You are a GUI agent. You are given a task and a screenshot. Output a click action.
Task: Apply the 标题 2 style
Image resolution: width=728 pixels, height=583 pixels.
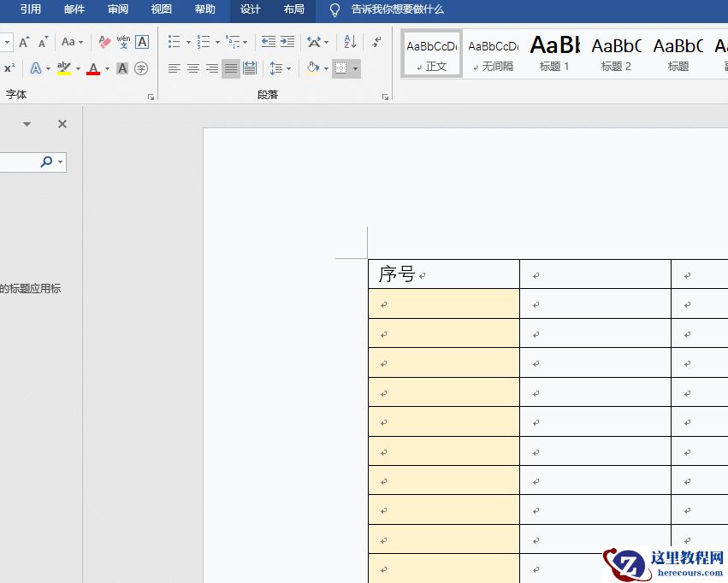[x=616, y=53]
